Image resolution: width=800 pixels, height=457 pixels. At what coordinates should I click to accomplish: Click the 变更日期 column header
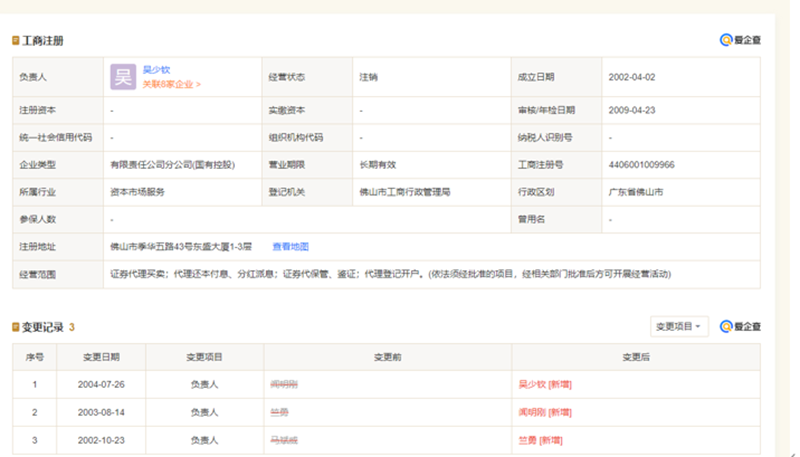click(100, 357)
